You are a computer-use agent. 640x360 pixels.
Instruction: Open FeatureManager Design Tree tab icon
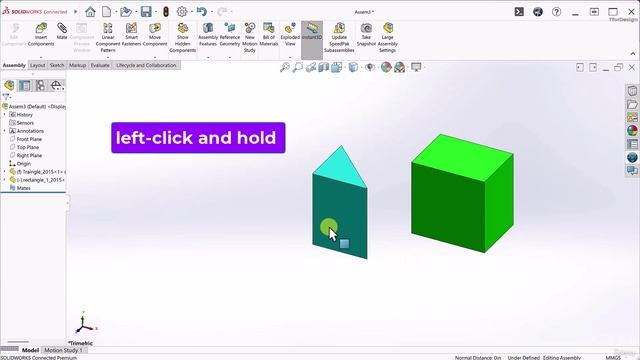9,85
